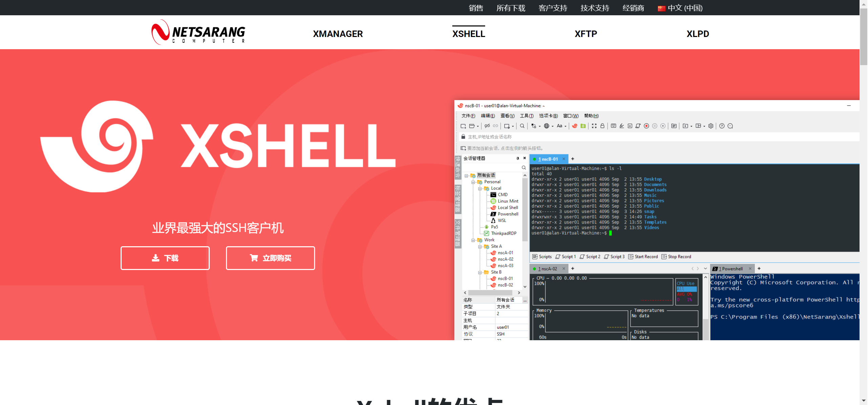
Task: Launch Xftp from the green toolbar icon
Action: [583, 126]
